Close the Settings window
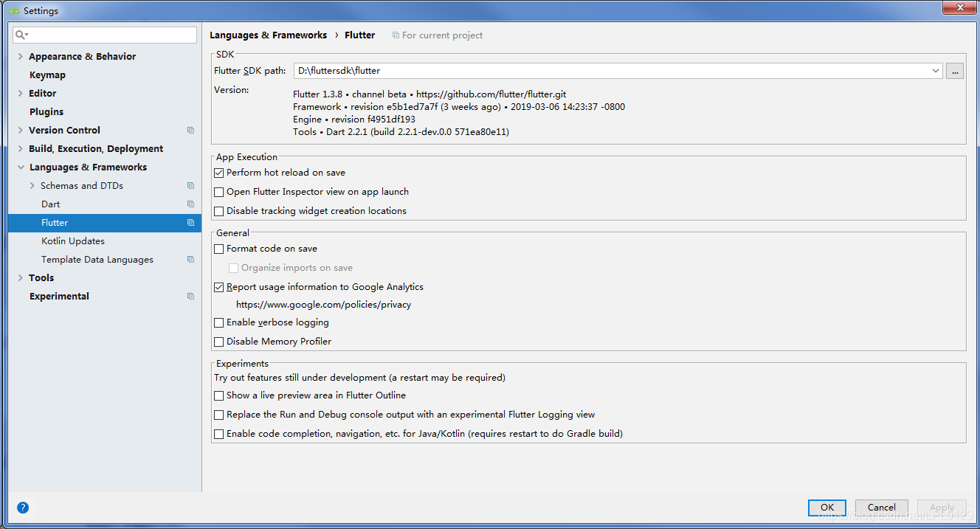 pyautogui.click(x=958, y=7)
